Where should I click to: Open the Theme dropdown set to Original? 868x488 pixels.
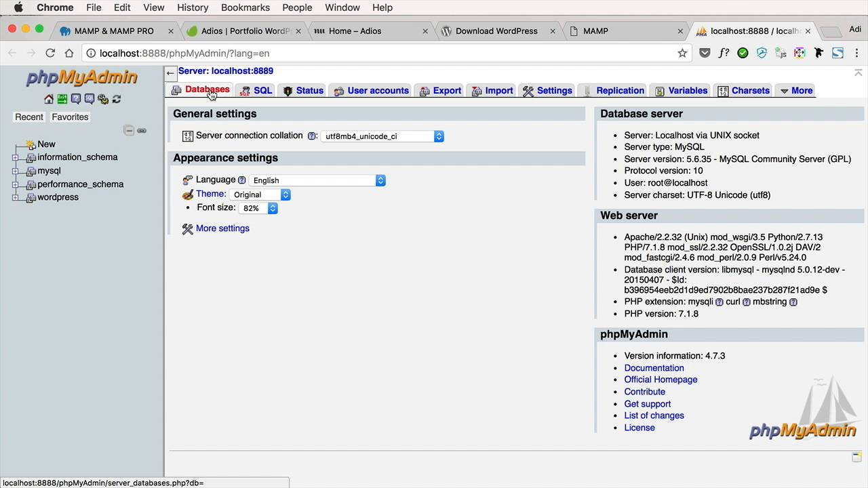(x=260, y=195)
